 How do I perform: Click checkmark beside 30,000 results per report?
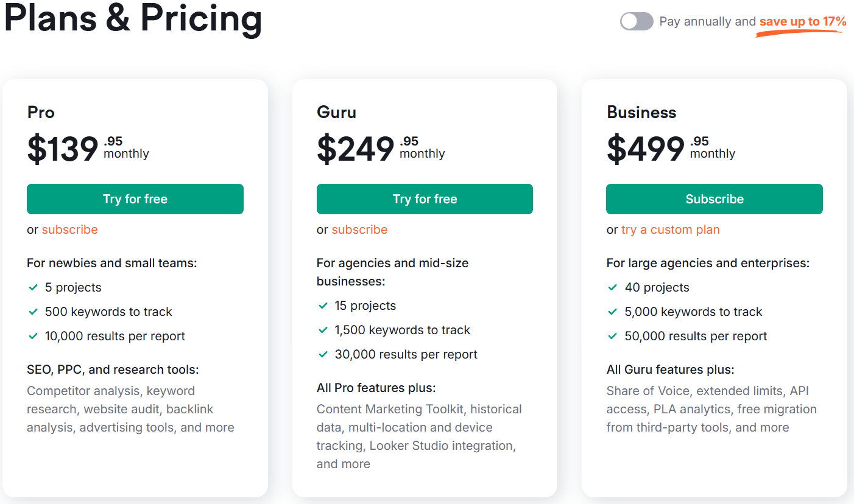click(x=323, y=354)
